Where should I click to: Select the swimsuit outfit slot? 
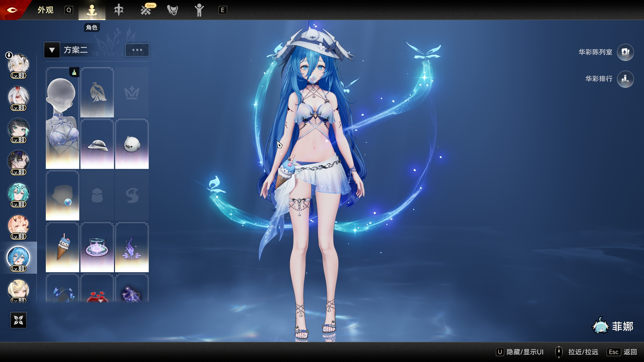coord(62,118)
